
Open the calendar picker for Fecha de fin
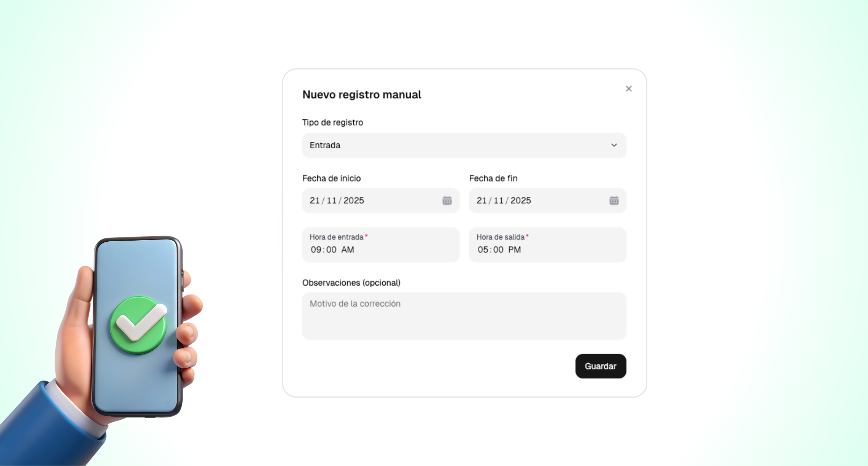coord(614,200)
